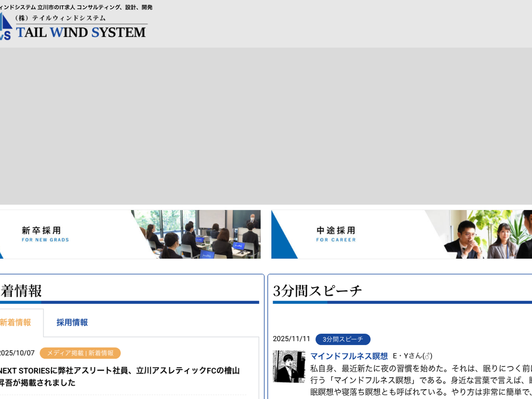The image size is (532, 399).
Task: Open the 新卒採用 FOR NEW GRADS banner
Action: click(x=45, y=234)
